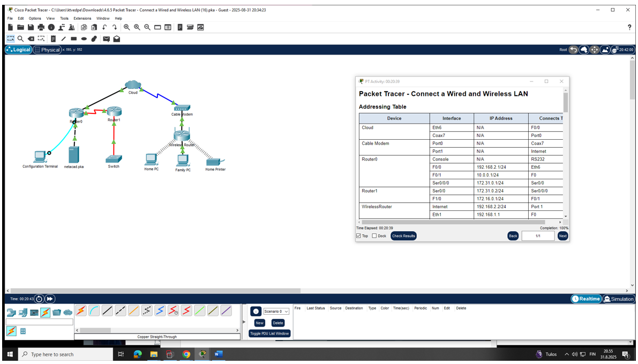Add a Simple PDU closed envelope
Viewport: 638px width, 364px height.
[106, 39]
